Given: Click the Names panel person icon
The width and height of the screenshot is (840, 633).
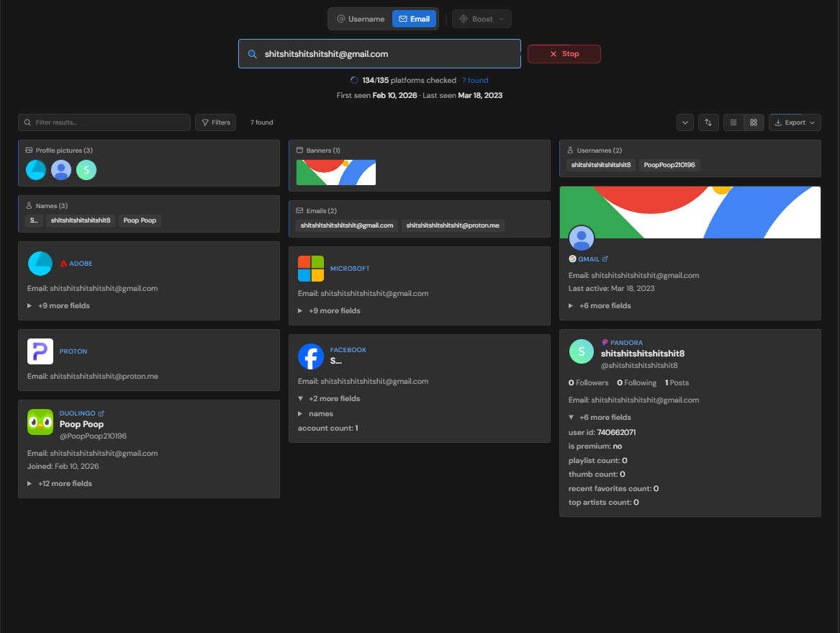Looking at the screenshot, I should [x=29, y=205].
